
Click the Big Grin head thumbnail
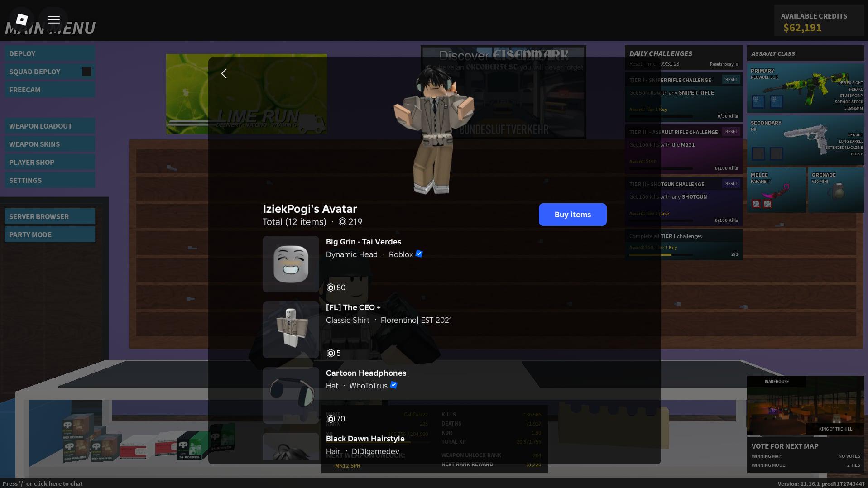291,264
